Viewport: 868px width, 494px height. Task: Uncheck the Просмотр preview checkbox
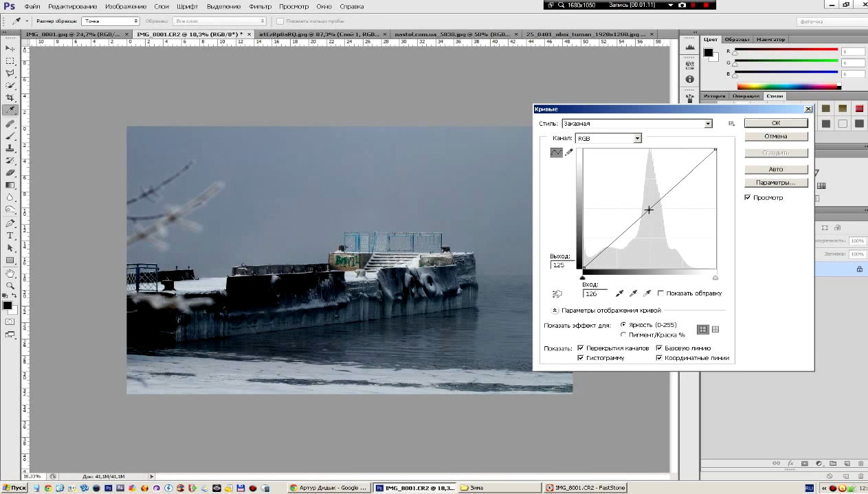coord(748,198)
